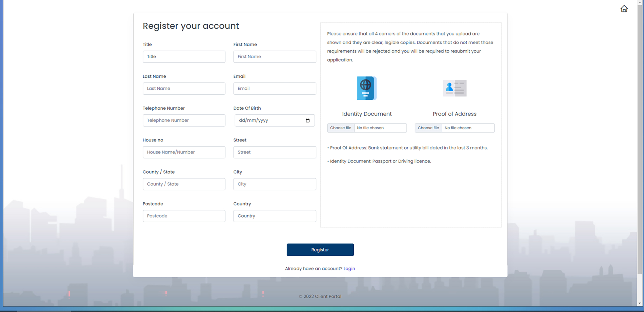The width and height of the screenshot is (644, 312).
Task: Open the Login link
Action: [349, 269]
